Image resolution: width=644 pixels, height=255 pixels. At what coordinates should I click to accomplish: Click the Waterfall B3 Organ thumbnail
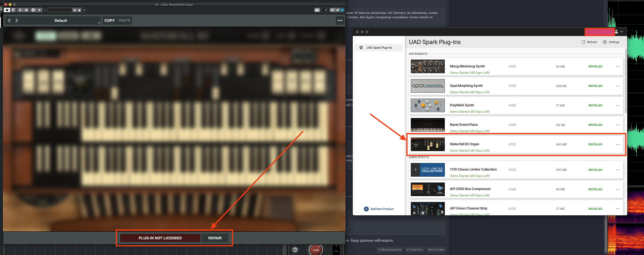point(428,144)
